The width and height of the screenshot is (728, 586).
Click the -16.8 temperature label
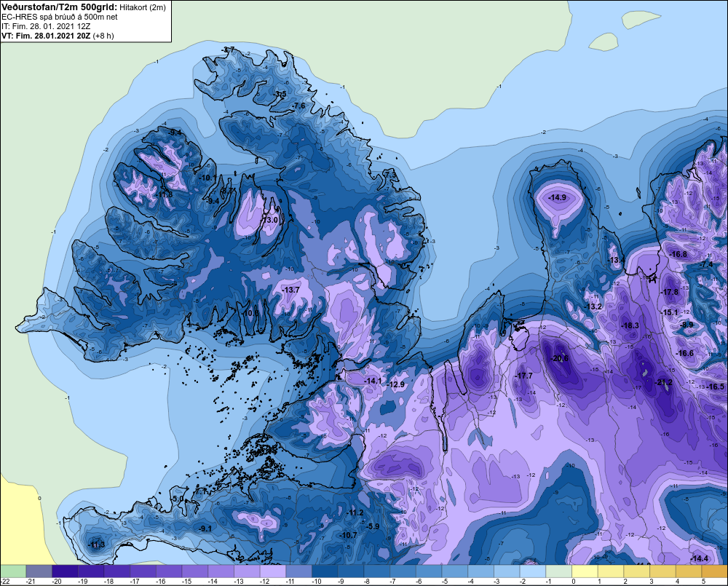click(x=678, y=254)
